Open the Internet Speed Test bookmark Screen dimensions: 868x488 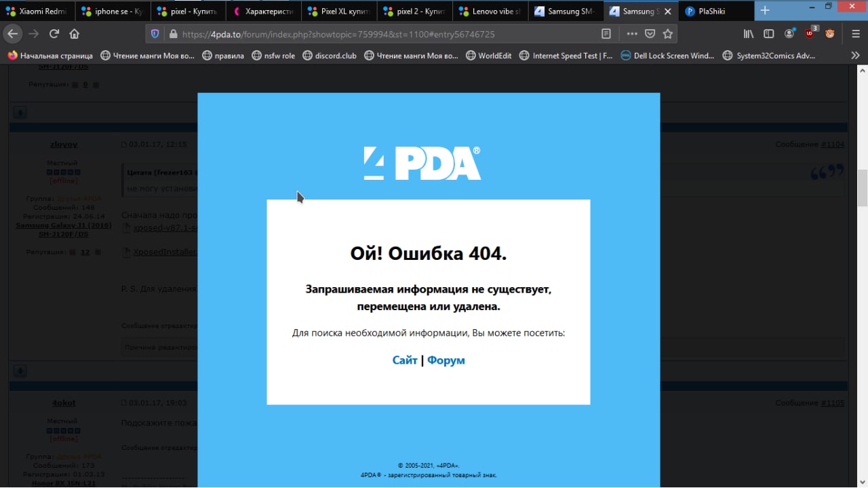tap(566, 56)
